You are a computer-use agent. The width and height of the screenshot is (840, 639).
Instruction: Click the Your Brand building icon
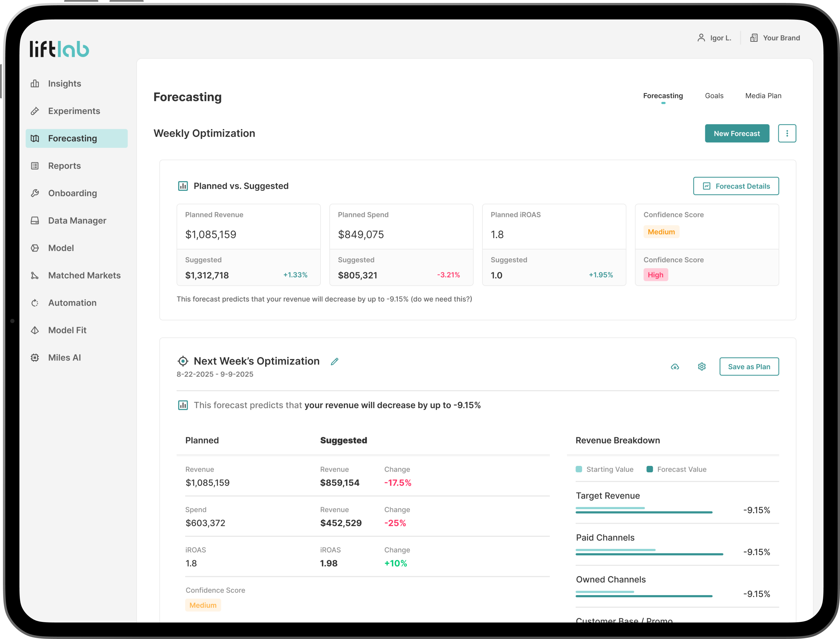click(x=754, y=38)
